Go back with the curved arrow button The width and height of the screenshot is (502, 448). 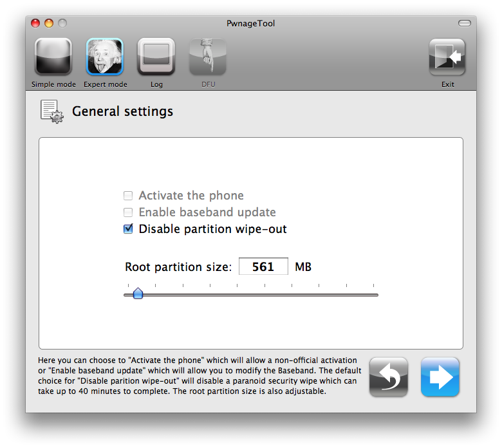(388, 377)
